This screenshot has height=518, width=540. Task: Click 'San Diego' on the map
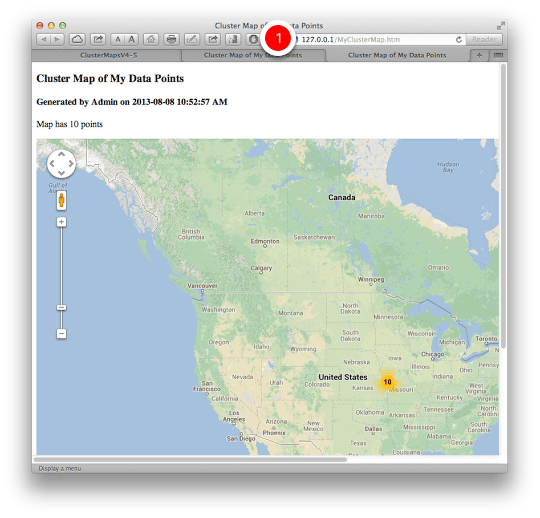tap(241, 438)
